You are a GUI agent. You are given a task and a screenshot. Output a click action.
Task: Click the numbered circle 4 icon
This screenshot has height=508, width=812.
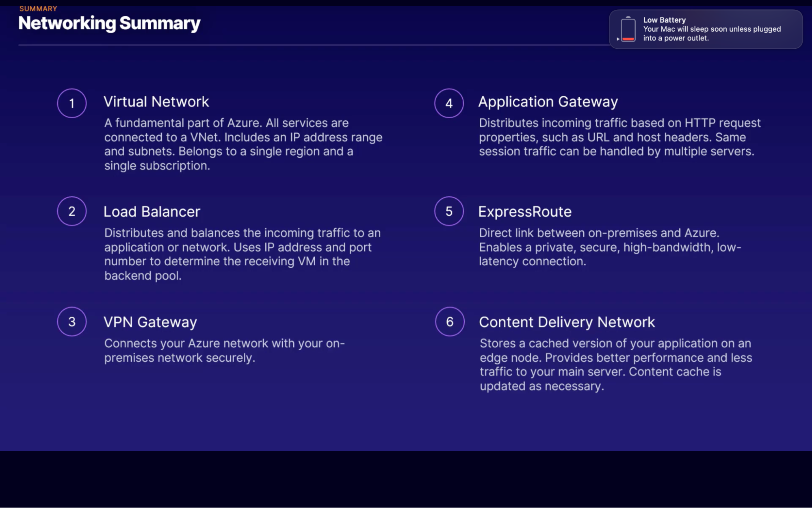point(449,103)
